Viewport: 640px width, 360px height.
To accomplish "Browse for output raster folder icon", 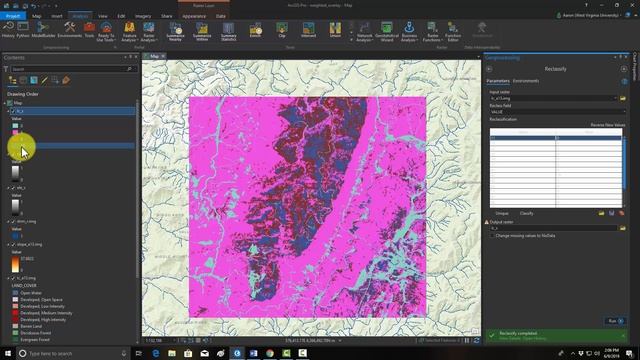I will tap(622, 228).
